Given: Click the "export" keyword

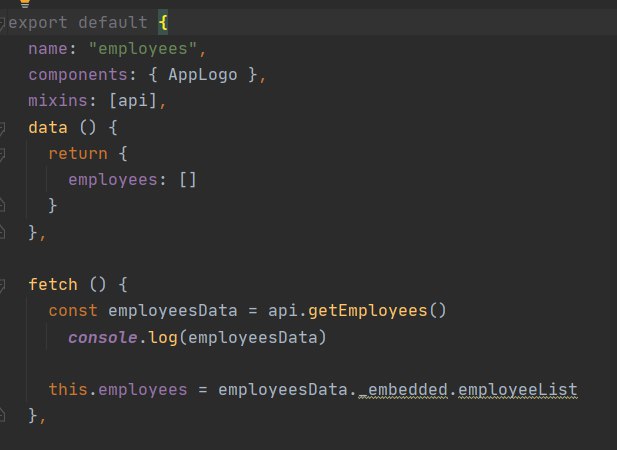Looking at the screenshot, I should (x=38, y=22).
